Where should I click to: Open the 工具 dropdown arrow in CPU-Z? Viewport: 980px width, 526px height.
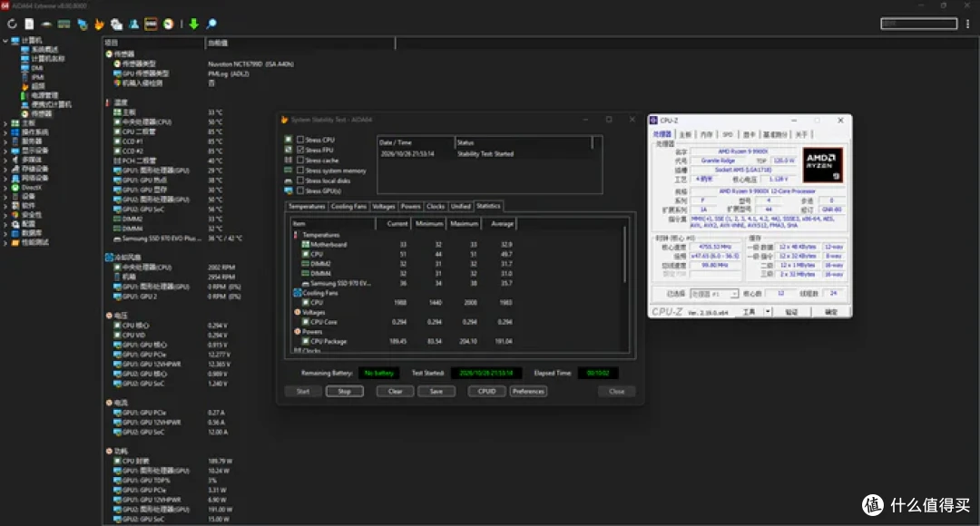(768, 312)
